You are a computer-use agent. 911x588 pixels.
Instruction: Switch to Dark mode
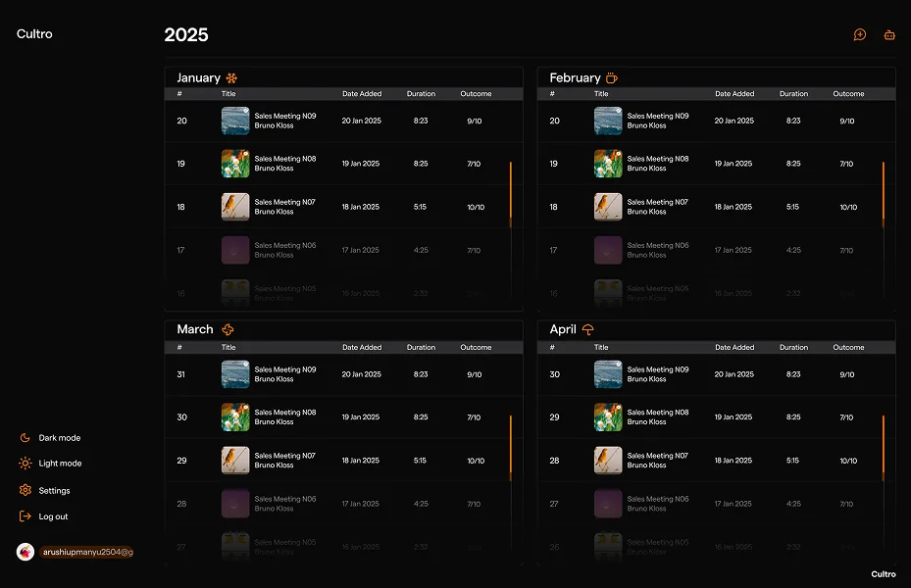pos(59,438)
